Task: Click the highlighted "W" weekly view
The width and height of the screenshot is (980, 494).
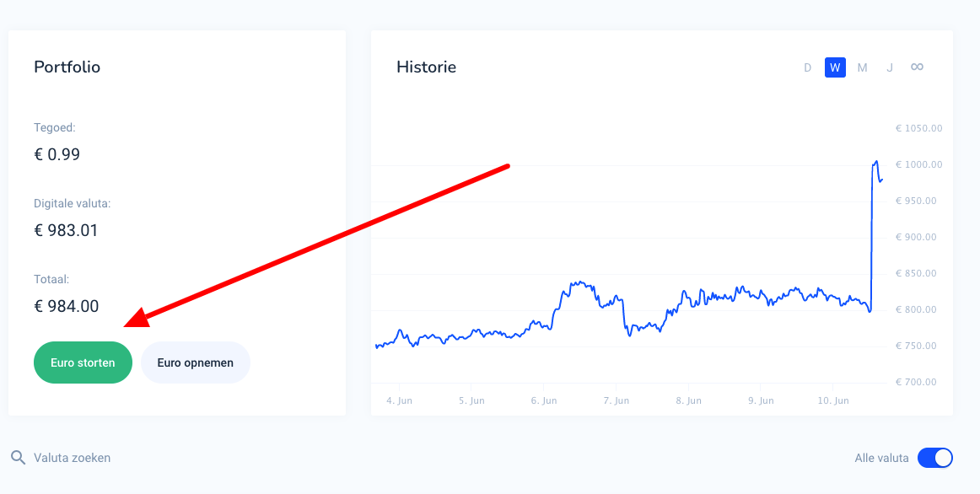Action: 834,67
